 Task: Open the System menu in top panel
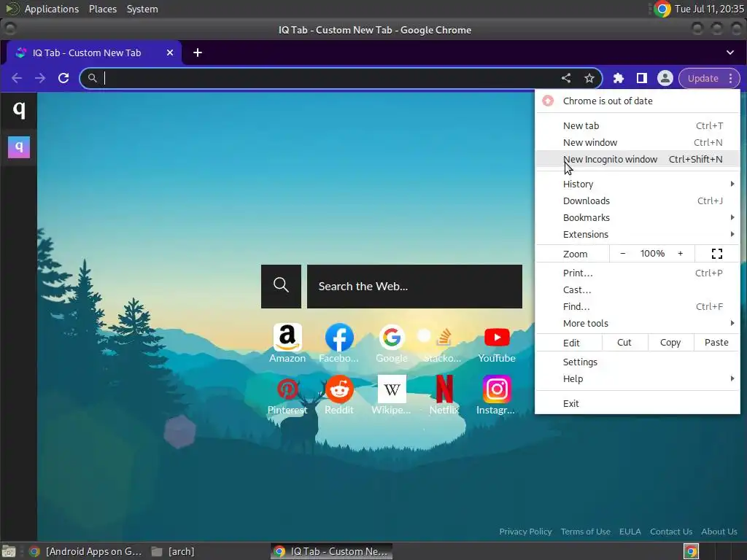142,9
